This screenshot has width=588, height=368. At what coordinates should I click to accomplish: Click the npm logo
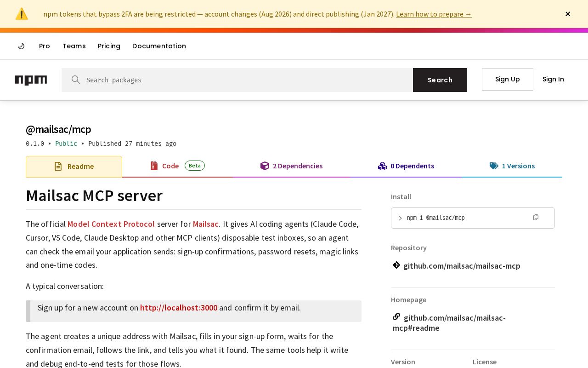tap(31, 80)
